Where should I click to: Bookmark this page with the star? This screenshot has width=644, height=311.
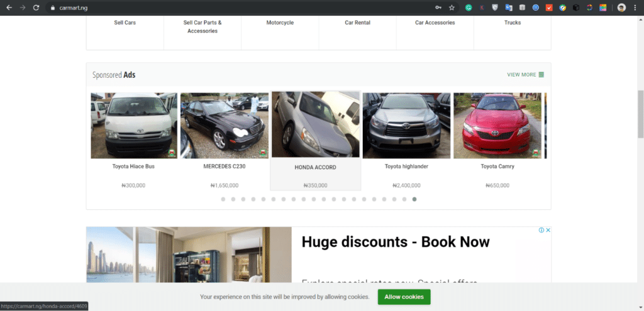click(x=452, y=8)
